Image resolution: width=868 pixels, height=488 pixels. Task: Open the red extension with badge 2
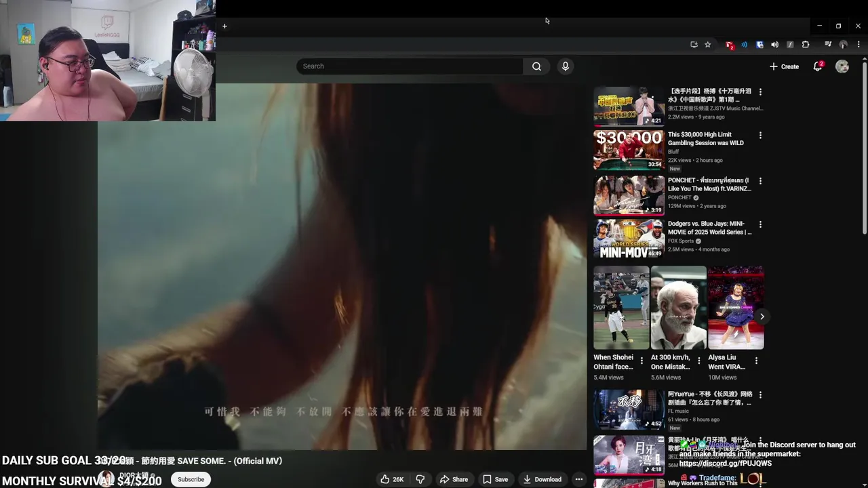click(729, 45)
